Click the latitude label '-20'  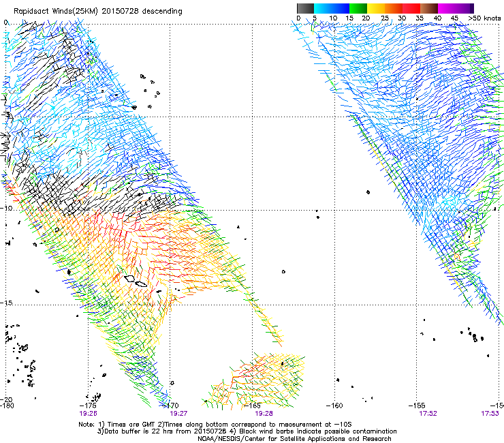[x=6, y=400]
